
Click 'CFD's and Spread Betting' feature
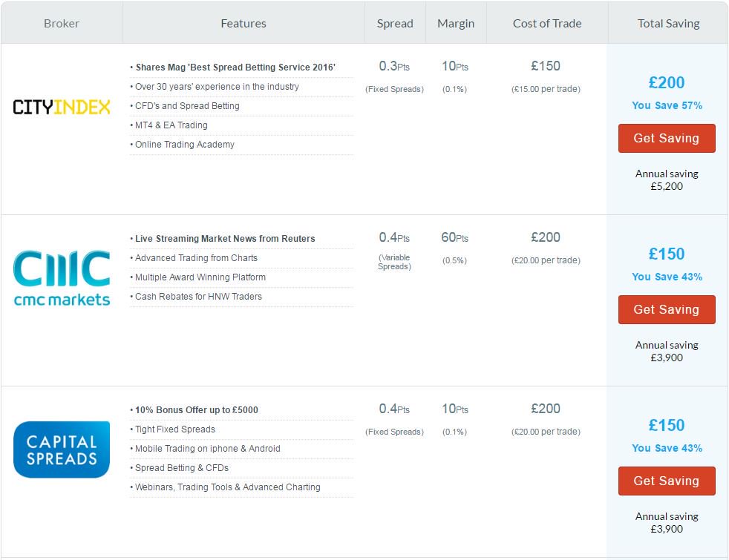click(187, 106)
